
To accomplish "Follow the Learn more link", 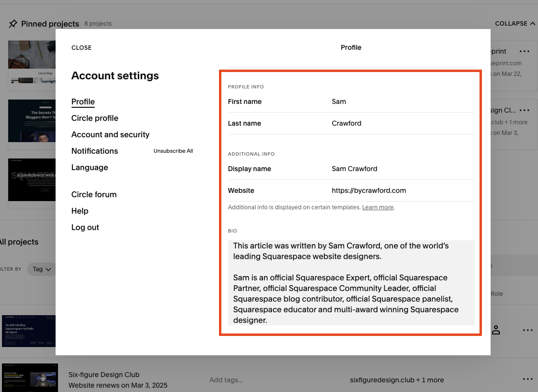I will click(x=378, y=207).
